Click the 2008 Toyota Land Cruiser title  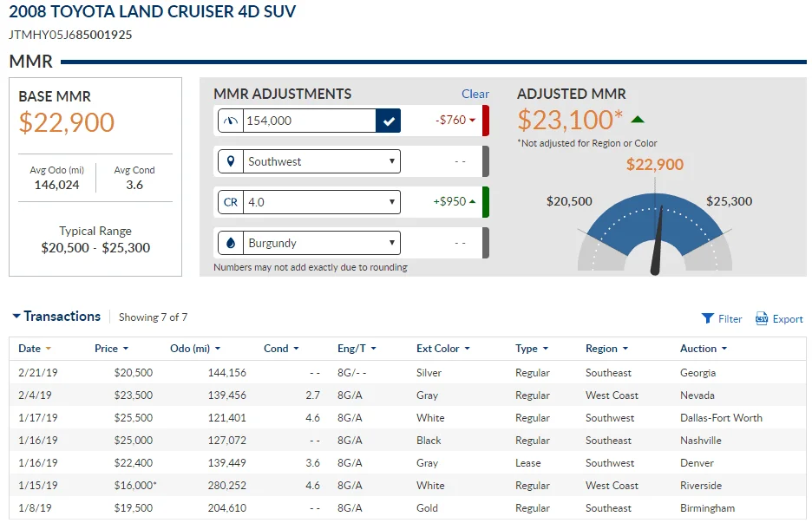(153, 11)
